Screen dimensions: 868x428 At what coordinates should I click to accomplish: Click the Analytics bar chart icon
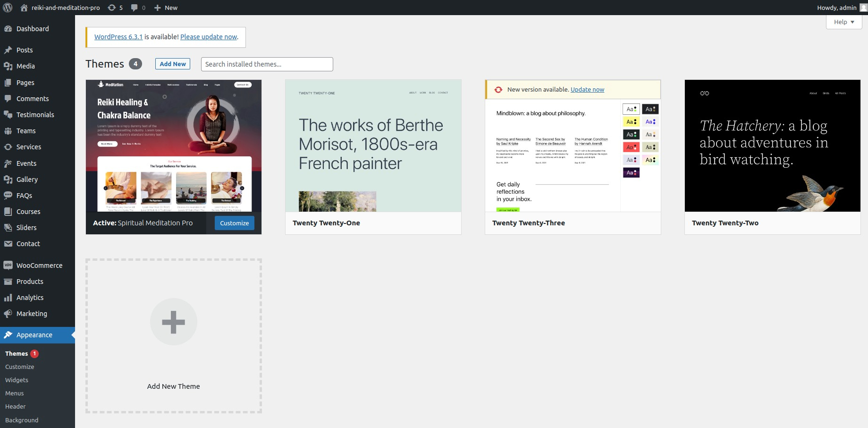tap(8, 298)
